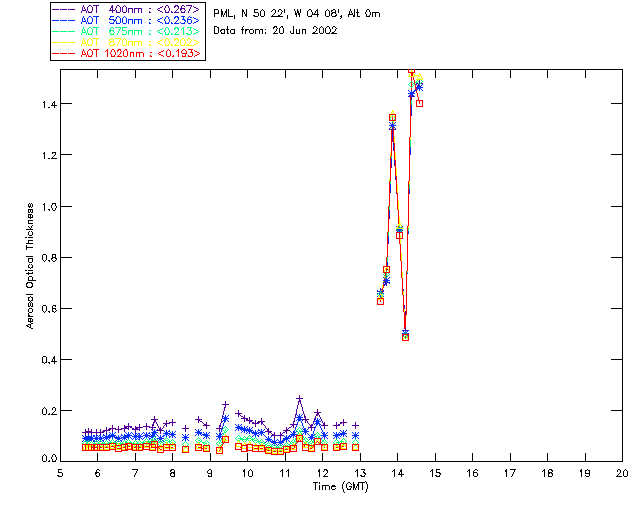The image size is (640, 512).
Task: Click the 1020nm peak marker near 1.35
Action: pyautogui.click(x=393, y=118)
